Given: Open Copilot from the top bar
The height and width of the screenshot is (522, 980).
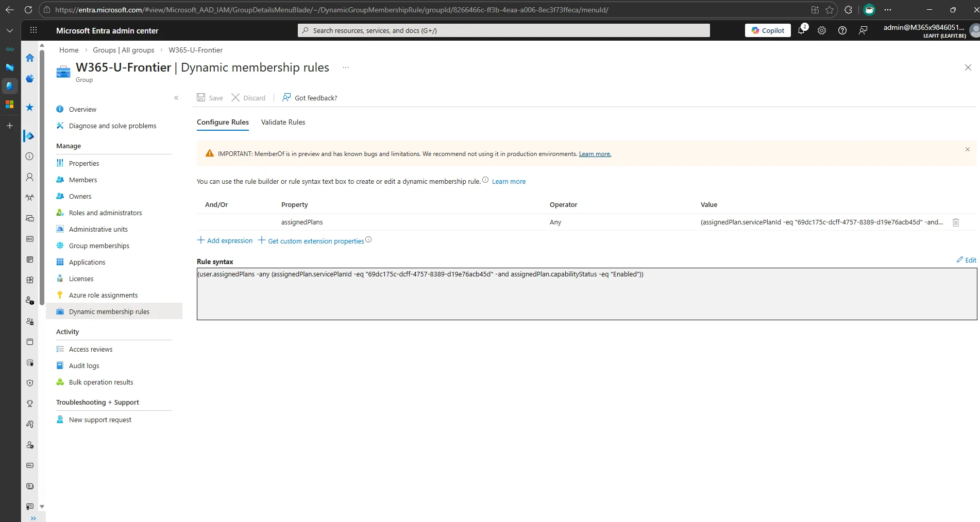Looking at the screenshot, I should pos(767,30).
